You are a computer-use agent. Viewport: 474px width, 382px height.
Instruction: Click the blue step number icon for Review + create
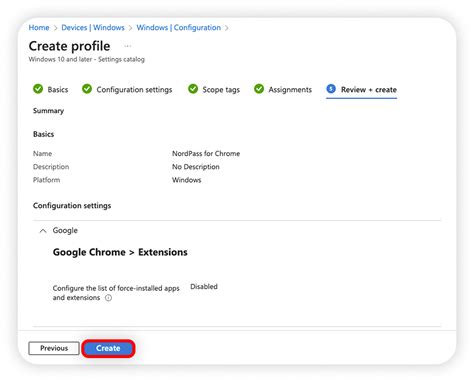pyautogui.click(x=331, y=89)
